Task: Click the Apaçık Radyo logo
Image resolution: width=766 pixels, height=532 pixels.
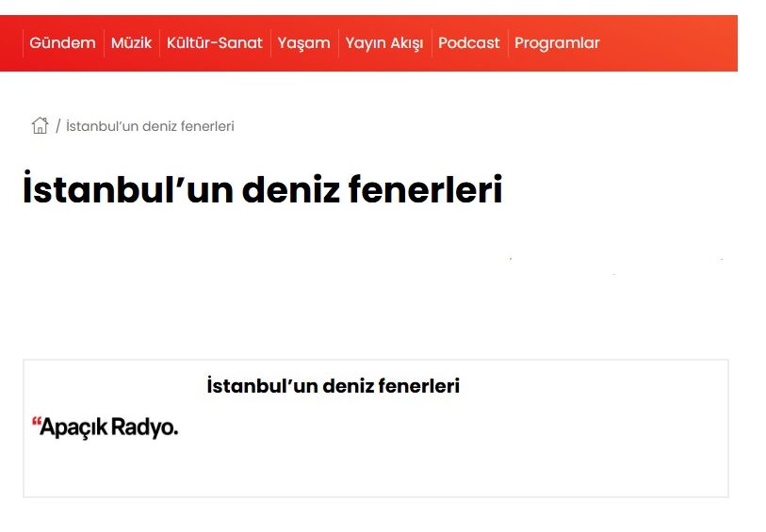Action: point(105,427)
